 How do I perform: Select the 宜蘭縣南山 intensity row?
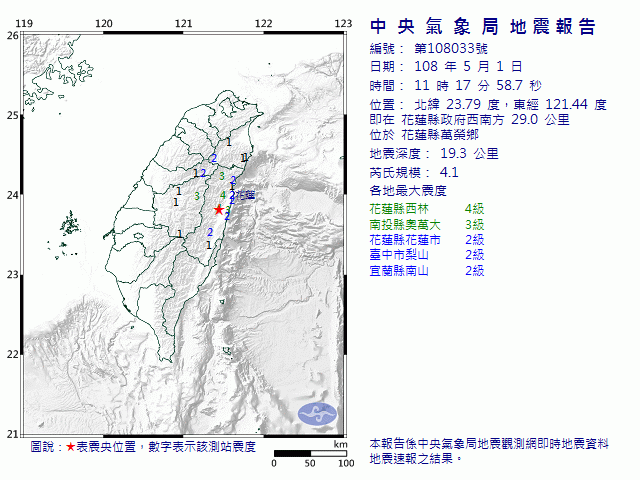click(x=427, y=271)
